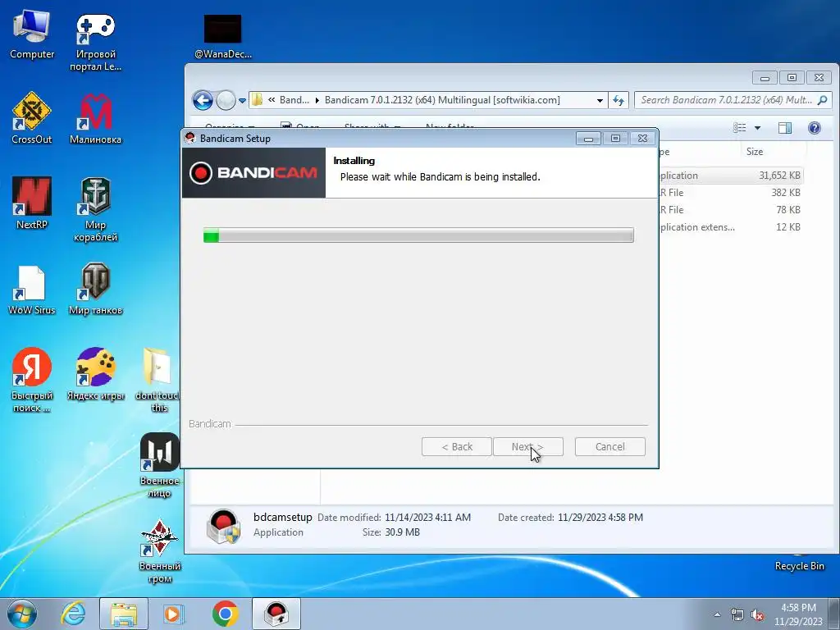840x630 pixels.
Task: Click the volume muted tray icon
Action: (x=757, y=615)
